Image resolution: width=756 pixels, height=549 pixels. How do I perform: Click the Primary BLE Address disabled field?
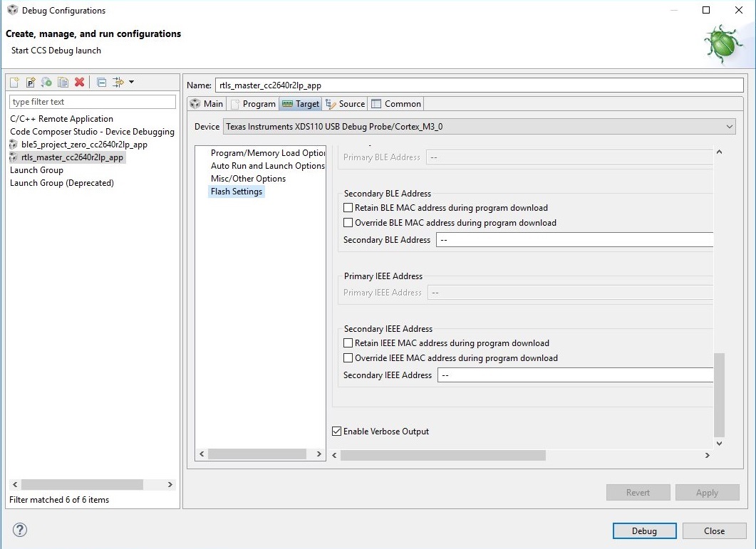pos(569,157)
